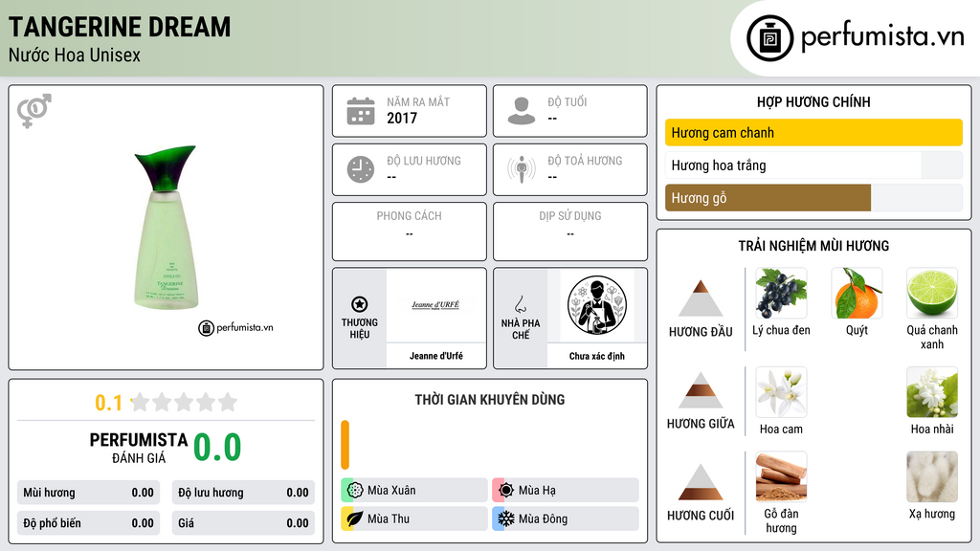
Task: Click the Hương Giữa pyramid icon
Action: click(x=701, y=390)
